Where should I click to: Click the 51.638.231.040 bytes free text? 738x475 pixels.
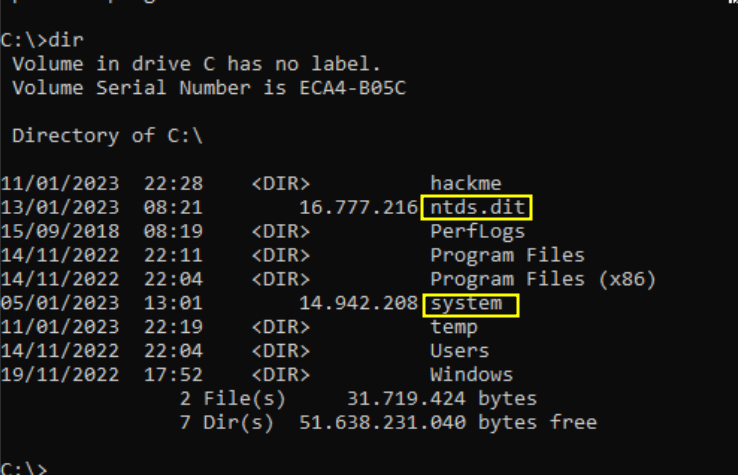point(448,423)
